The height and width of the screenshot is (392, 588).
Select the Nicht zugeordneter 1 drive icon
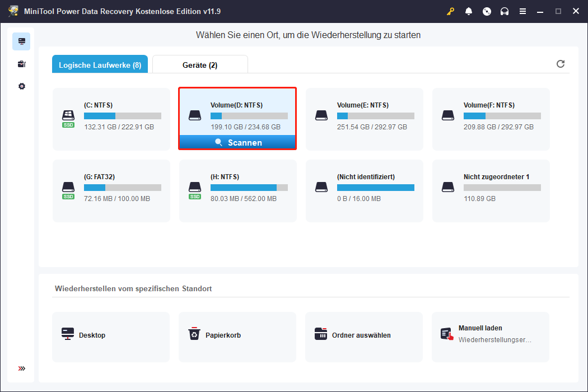tap(448, 187)
